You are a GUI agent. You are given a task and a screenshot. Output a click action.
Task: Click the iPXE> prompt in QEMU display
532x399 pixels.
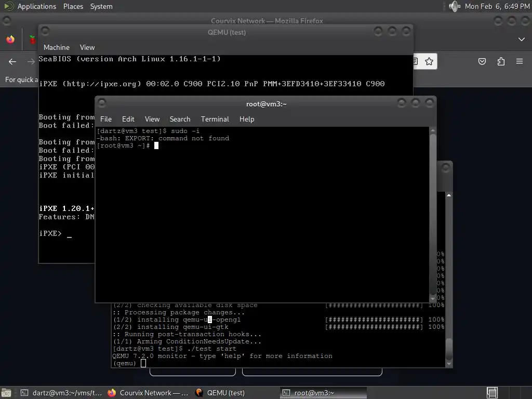[50, 233]
